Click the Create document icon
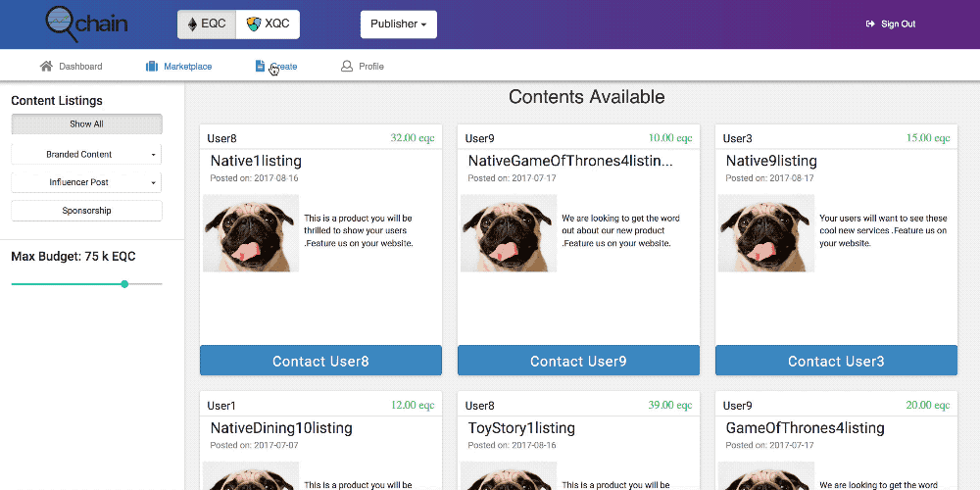 [260, 67]
